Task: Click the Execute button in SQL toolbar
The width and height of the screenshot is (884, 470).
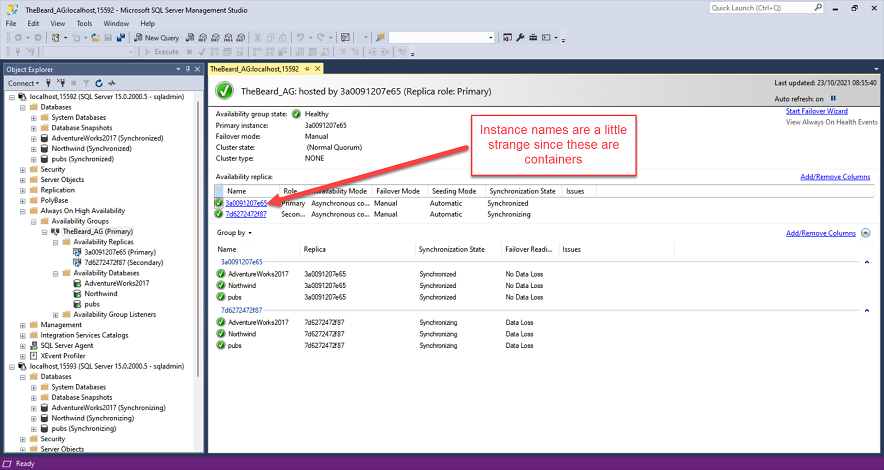Action: (162, 52)
